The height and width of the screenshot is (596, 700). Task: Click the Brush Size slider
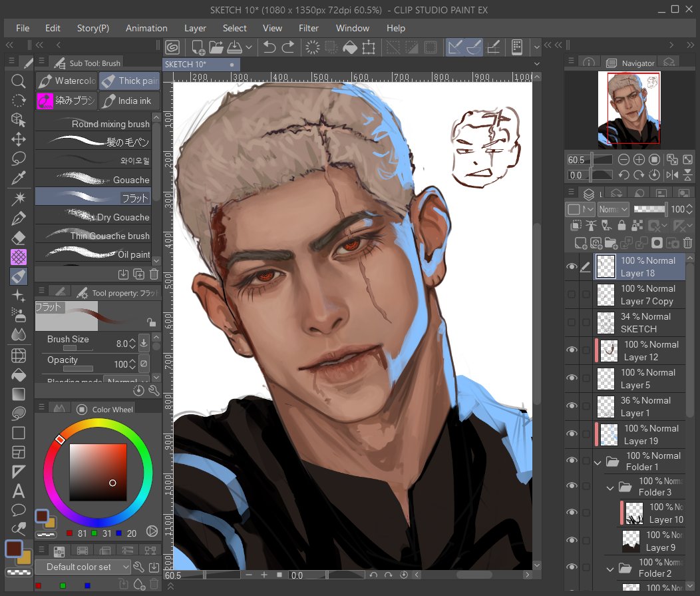(78, 348)
